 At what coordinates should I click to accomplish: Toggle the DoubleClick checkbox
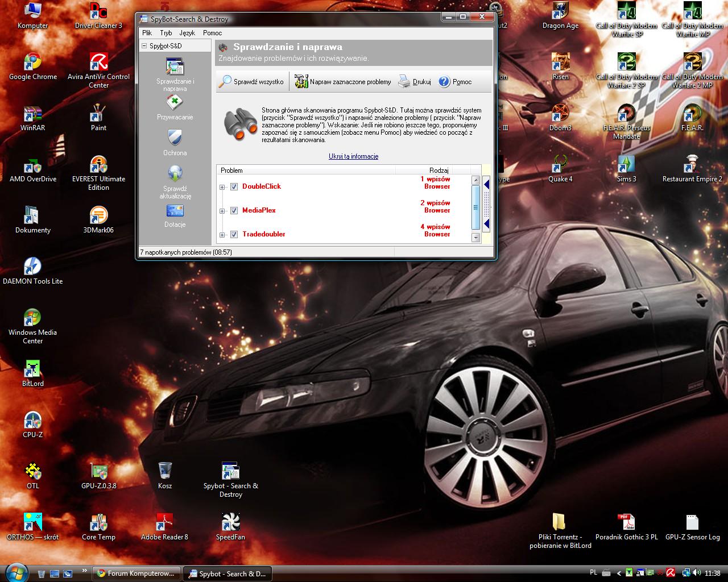[x=234, y=186]
